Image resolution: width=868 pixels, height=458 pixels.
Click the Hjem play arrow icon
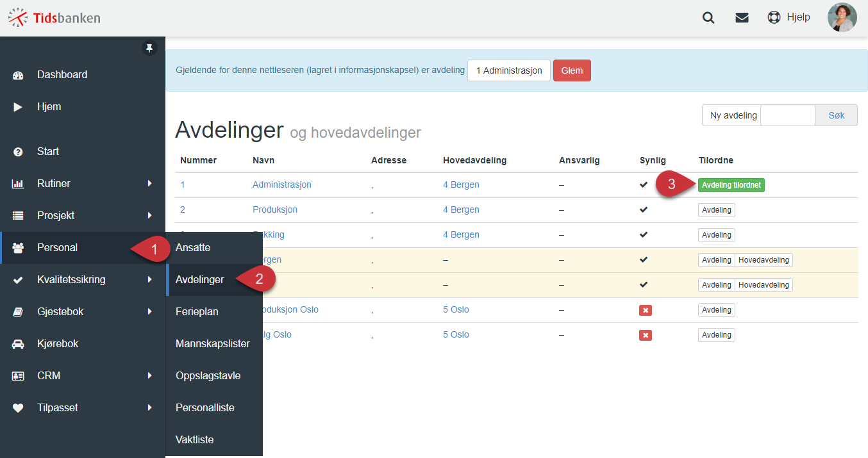tap(18, 107)
